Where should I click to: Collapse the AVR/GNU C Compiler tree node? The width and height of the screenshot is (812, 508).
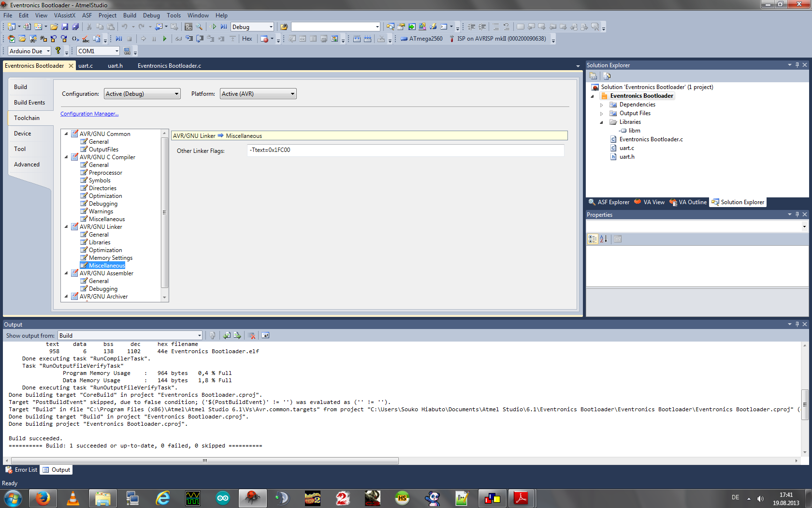66,157
